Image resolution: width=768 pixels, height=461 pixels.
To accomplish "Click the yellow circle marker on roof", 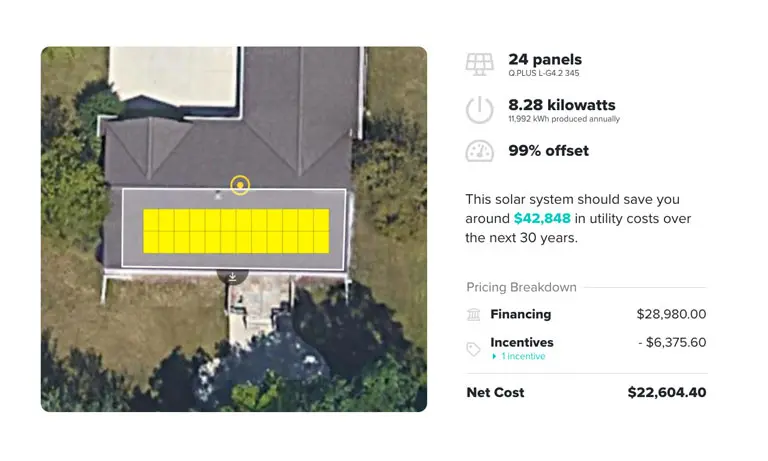I will pos(239,185).
